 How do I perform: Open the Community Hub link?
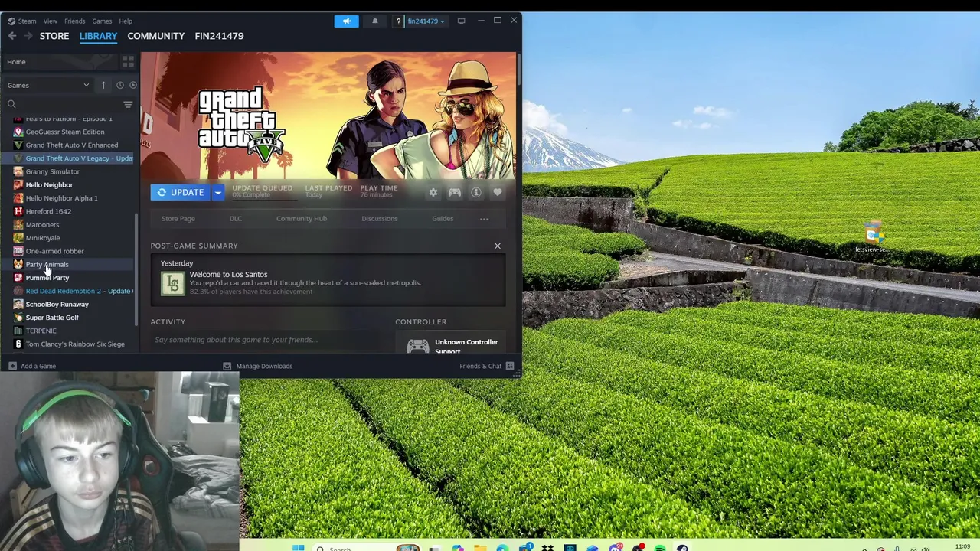302,219
